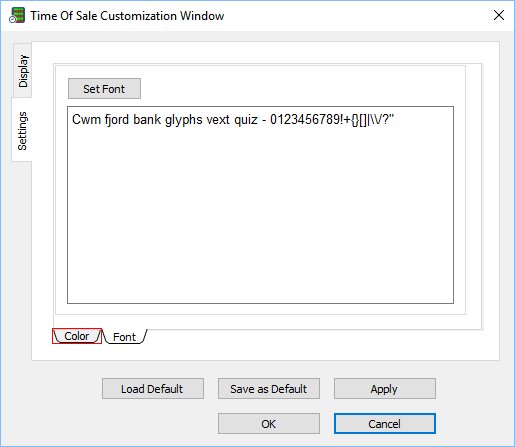Viewport: 515px width, 447px height.
Task: Click the 'Customization' word in title
Action: pyautogui.click(x=138, y=16)
